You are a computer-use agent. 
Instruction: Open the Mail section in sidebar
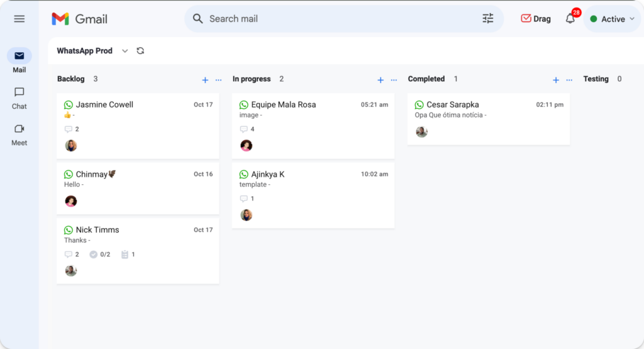point(19,61)
